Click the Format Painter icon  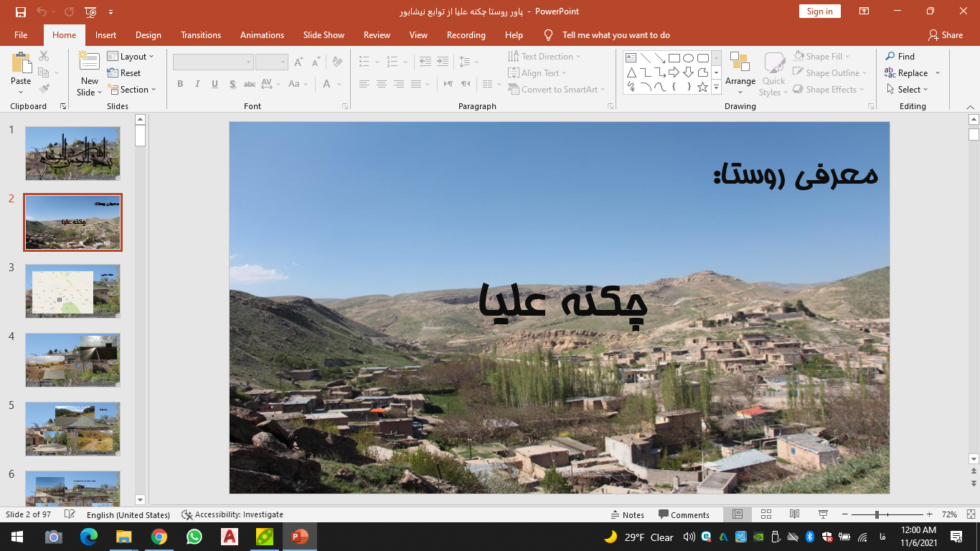click(44, 89)
